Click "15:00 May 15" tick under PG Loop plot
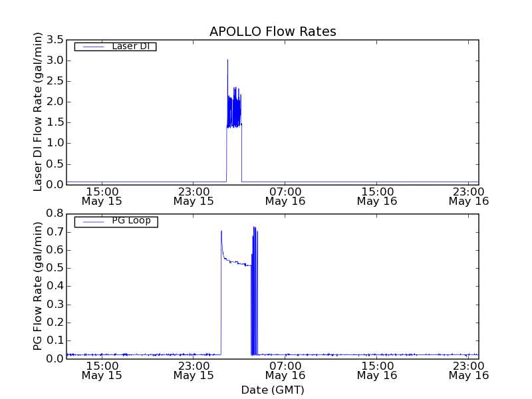The width and height of the screenshot is (532, 399). coord(102,371)
